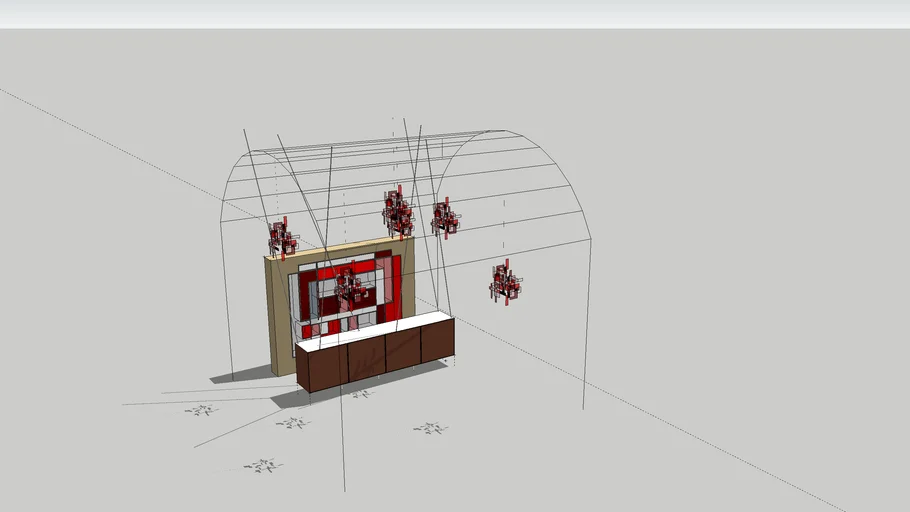Click the light gray header strip at top
Screen dimensions: 910x512
click(x=455, y=14)
